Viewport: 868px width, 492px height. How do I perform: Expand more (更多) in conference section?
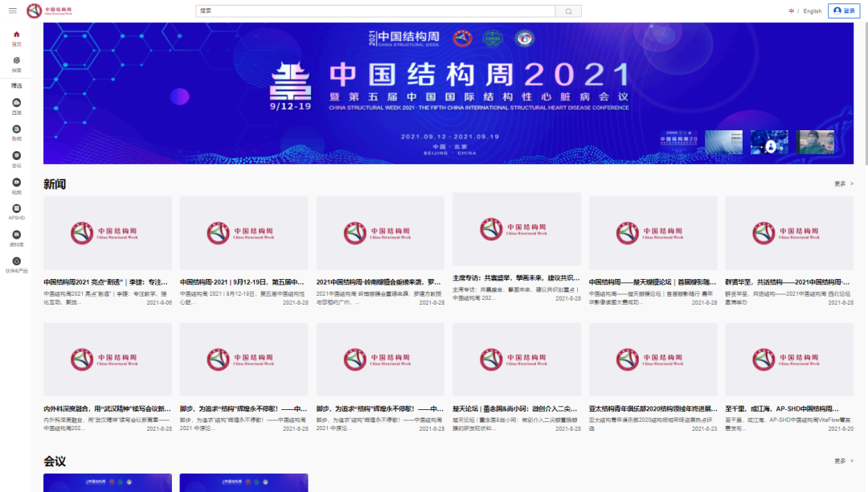tap(843, 461)
